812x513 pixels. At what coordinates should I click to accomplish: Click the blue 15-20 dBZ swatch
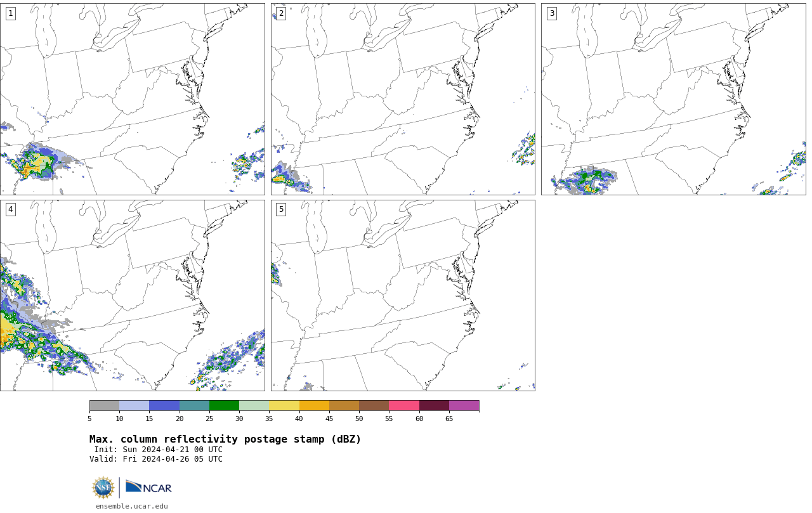click(x=164, y=406)
